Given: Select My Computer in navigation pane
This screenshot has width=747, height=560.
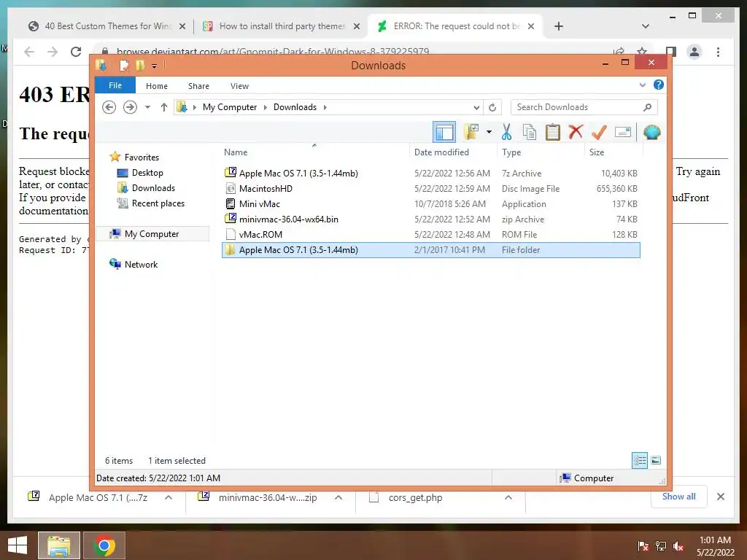Looking at the screenshot, I should pos(152,234).
